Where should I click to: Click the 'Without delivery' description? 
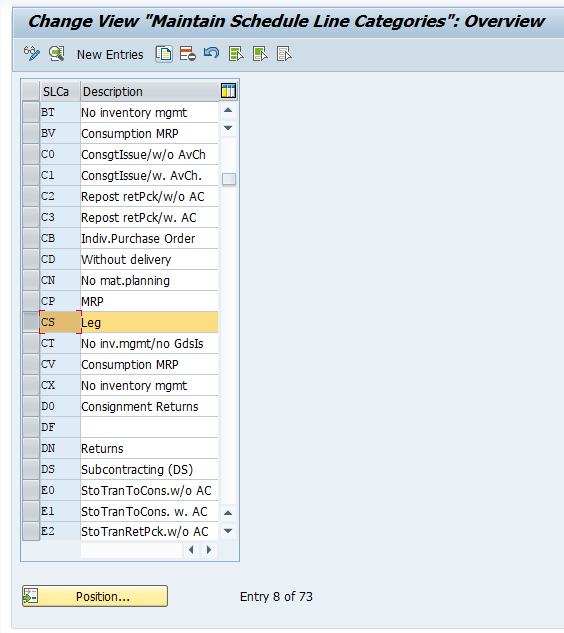click(x=149, y=259)
